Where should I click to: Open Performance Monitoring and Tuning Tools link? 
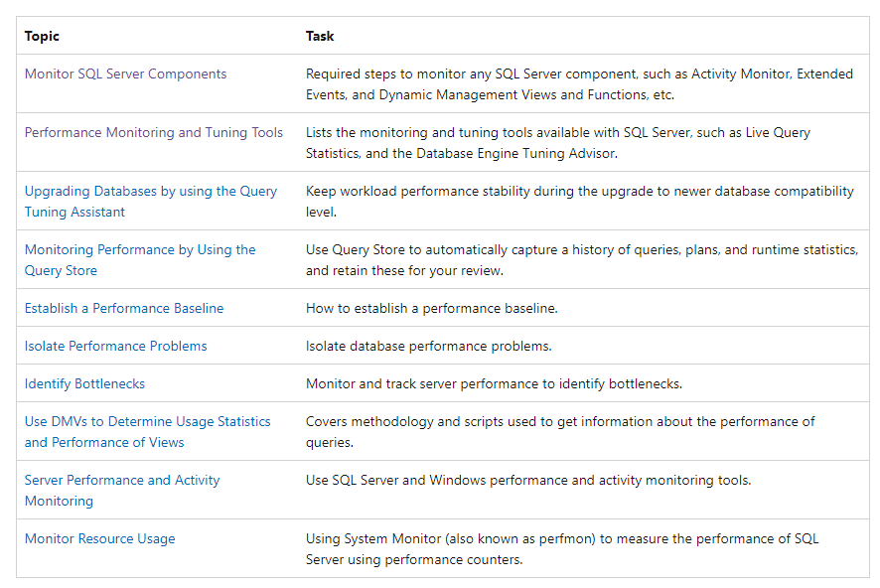[x=153, y=133]
